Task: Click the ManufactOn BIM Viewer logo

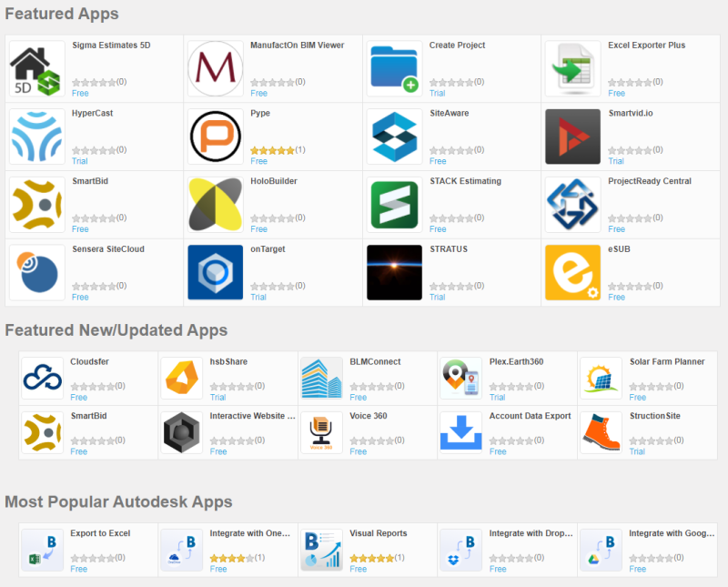Action: [x=216, y=69]
